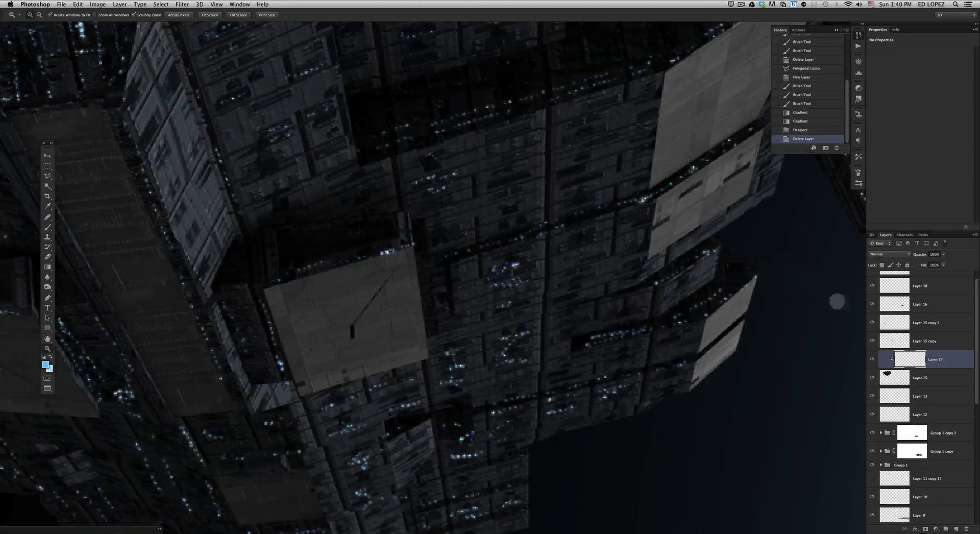Select the Clone Stamp tool
980x534 pixels.
[x=47, y=237]
